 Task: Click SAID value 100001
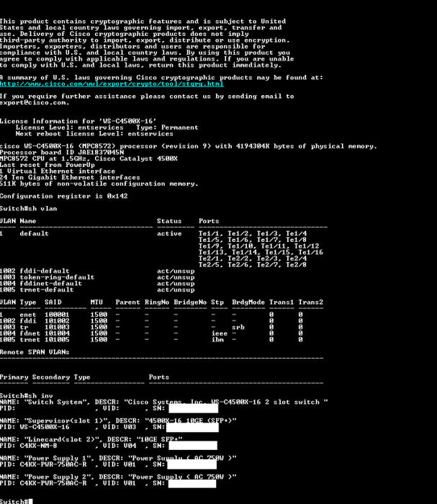(x=57, y=315)
